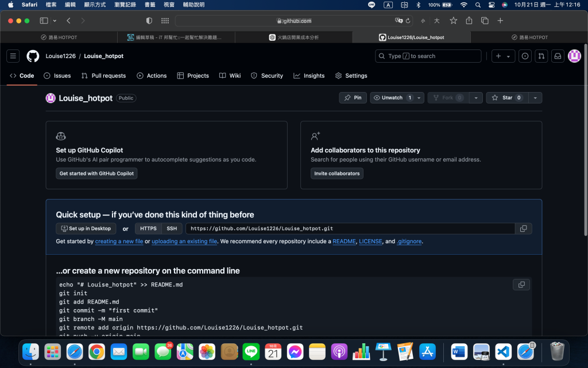Open a new Safari tab with plus
Image resolution: width=588 pixels, height=368 pixels.
point(500,21)
